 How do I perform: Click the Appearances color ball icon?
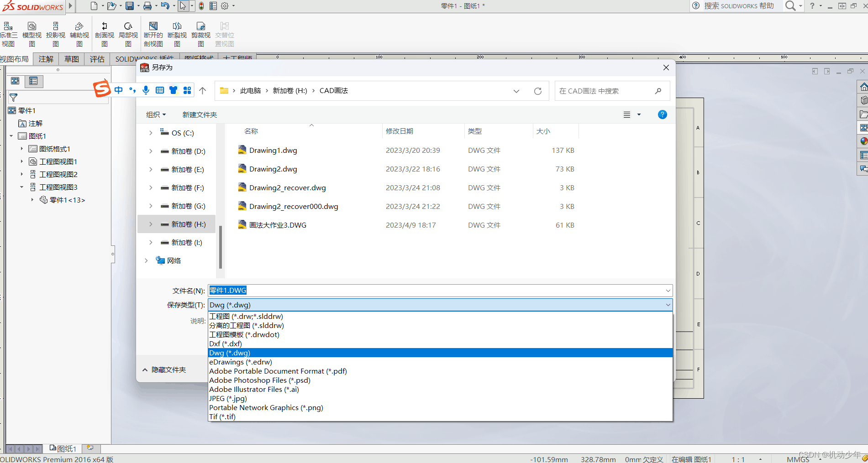(863, 141)
